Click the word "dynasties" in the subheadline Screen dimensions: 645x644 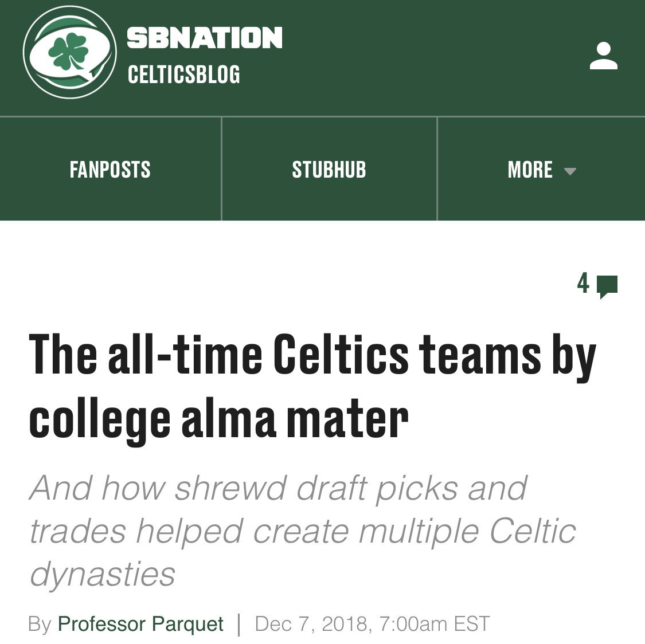pyautogui.click(x=103, y=574)
